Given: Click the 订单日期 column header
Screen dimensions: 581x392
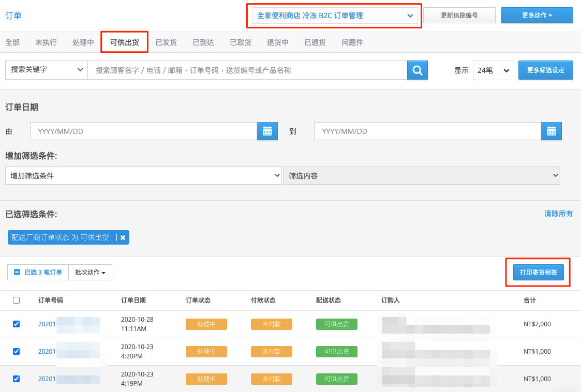Looking at the screenshot, I should pyautogui.click(x=133, y=300).
